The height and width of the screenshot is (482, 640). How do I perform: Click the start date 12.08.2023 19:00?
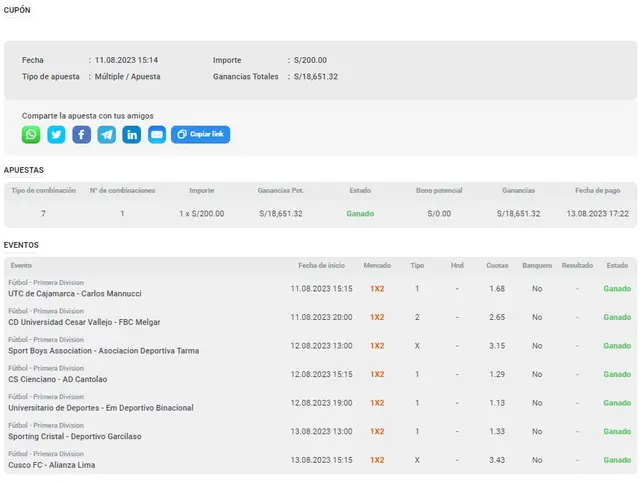[321, 403]
